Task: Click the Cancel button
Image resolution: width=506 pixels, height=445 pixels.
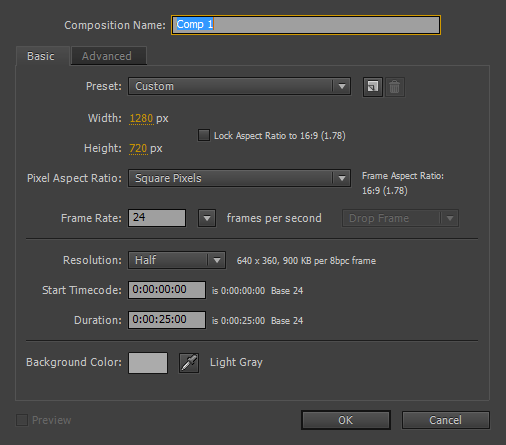Action: (446, 420)
